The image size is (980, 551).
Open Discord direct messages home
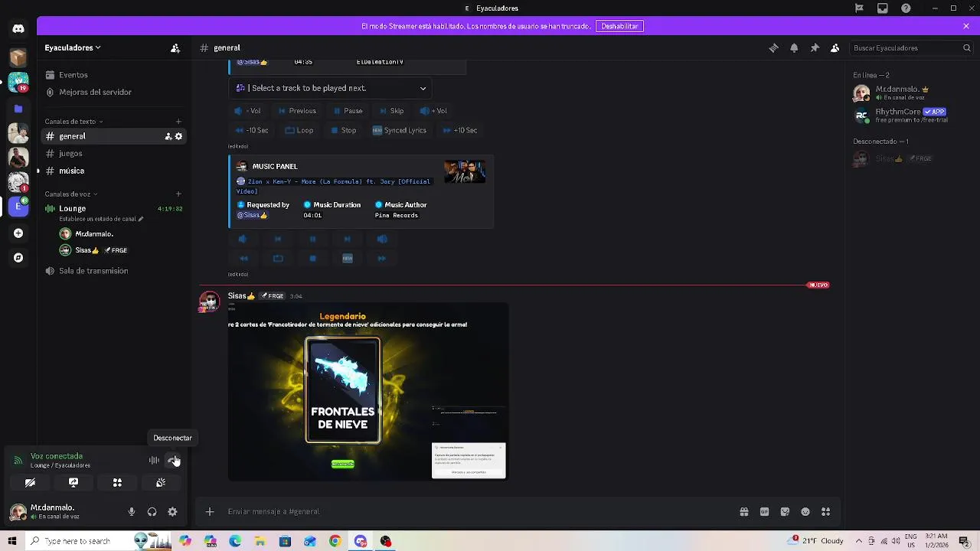click(18, 28)
